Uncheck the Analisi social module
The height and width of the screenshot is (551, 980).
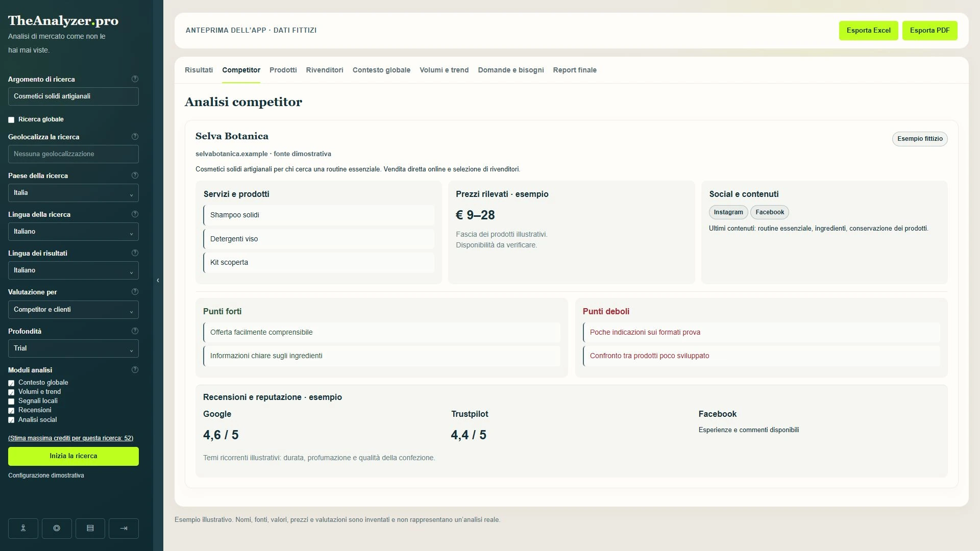click(11, 420)
